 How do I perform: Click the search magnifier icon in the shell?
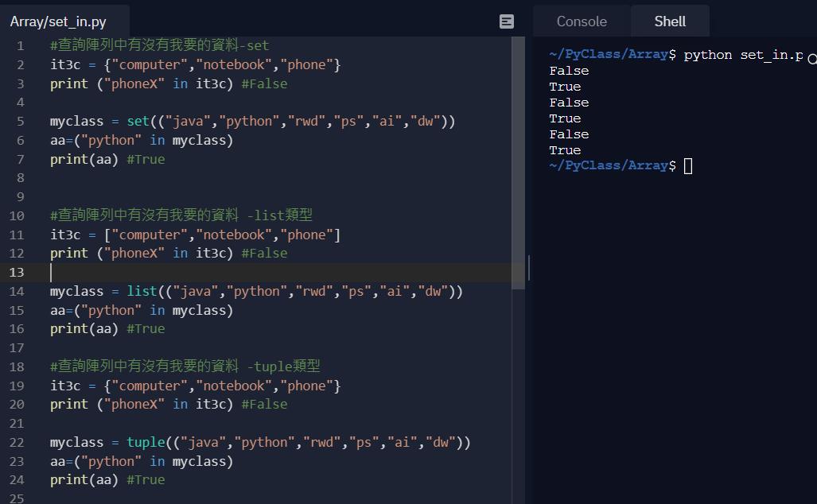[811, 58]
